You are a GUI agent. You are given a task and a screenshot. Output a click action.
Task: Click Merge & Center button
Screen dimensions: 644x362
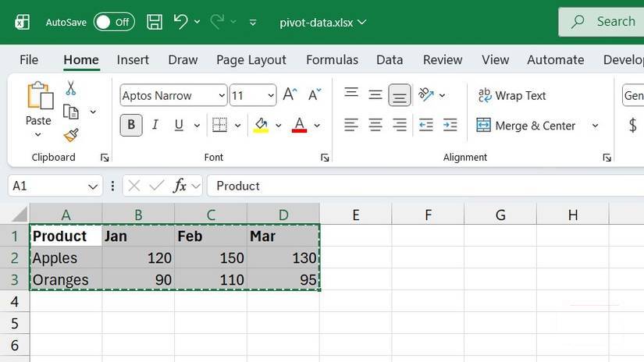pyautogui.click(x=525, y=125)
